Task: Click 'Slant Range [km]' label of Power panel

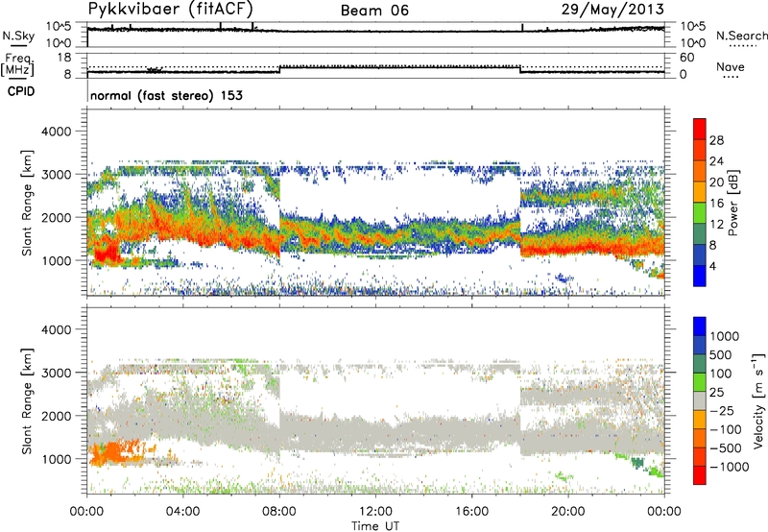Action: point(27,203)
